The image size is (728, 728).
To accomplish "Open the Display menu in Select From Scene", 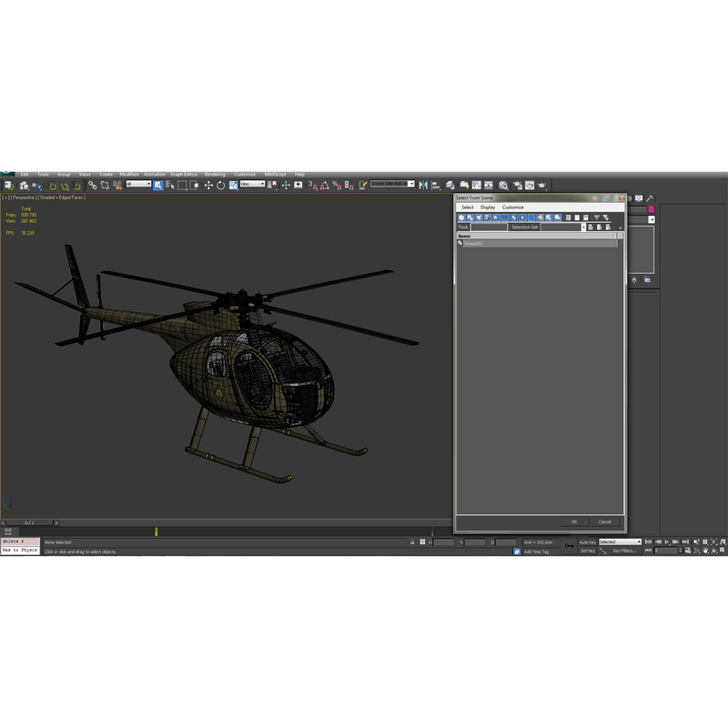I will click(489, 207).
